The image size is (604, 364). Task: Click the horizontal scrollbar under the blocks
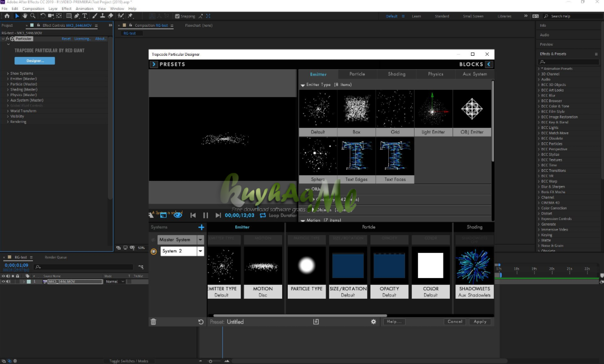(x=300, y=315)
